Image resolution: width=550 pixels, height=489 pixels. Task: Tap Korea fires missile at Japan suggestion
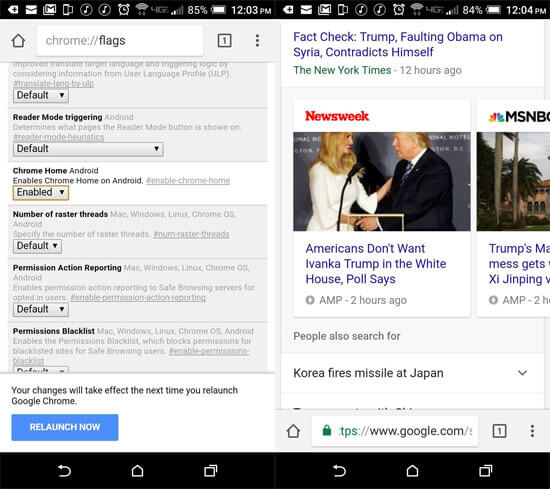click(x=368, y=373)
